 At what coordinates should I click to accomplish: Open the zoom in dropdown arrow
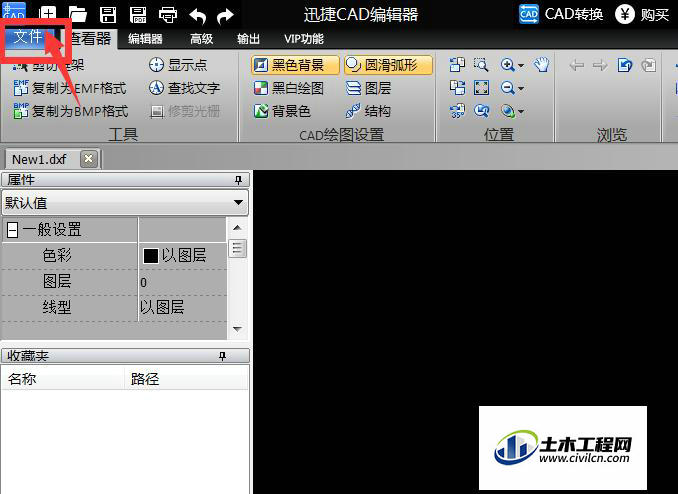[521, 66]
